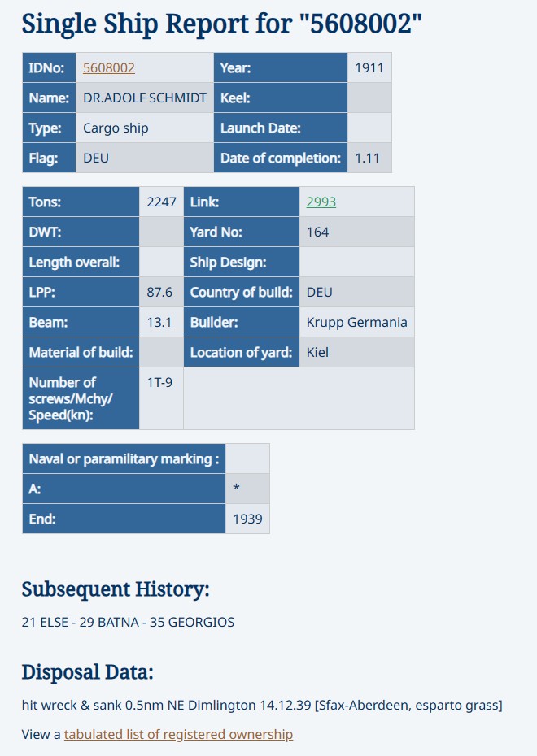The image size is (537, 756).
Task: Click the Disposal Data heading
Action: click(87, 672)
